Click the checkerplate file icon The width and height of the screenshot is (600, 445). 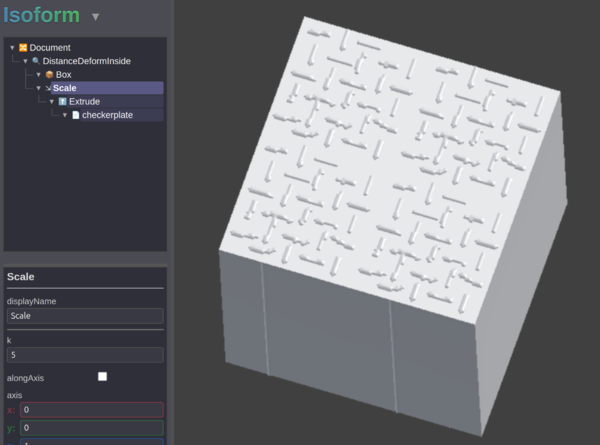pos(75,115)
